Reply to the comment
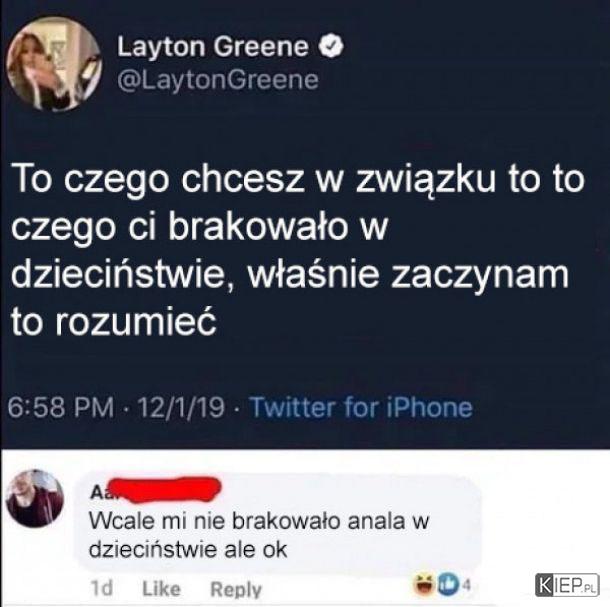Viewport: 610px width, 607px height. tap(236, 589)
